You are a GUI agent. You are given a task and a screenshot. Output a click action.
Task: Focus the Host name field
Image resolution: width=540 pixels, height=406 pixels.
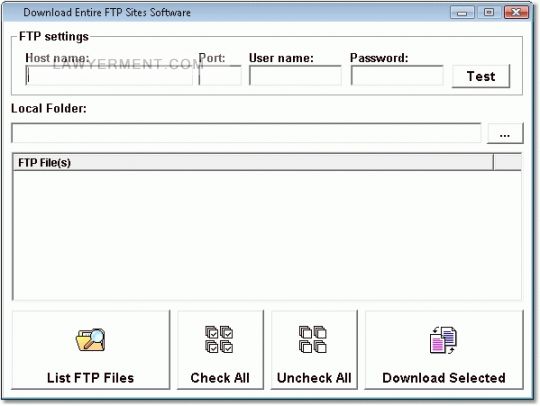click(109, 75)
